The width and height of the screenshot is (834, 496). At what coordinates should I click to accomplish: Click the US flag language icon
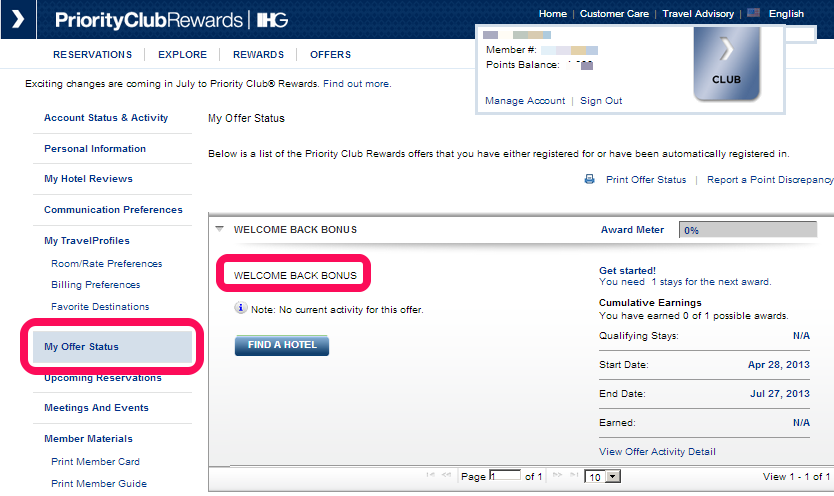[752, 14]
